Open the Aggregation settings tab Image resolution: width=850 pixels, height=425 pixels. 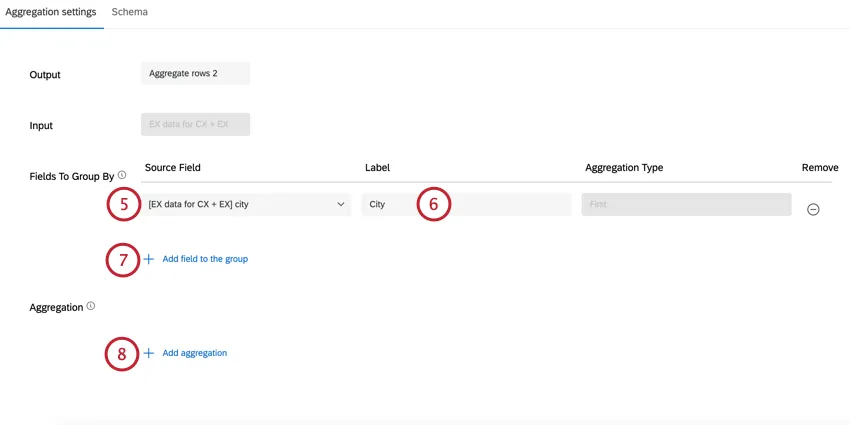click(x=51, y=12)
